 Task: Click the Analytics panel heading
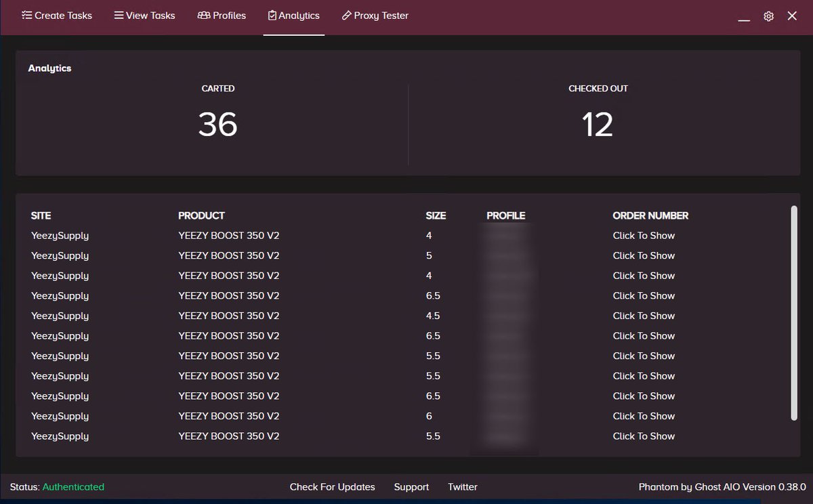pyautogui.click(x=49, y=68)
